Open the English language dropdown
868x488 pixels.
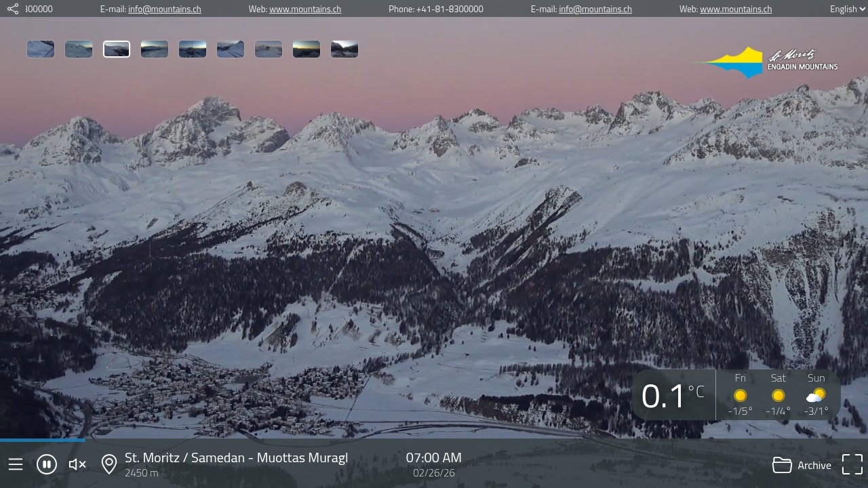pos(848,9)
